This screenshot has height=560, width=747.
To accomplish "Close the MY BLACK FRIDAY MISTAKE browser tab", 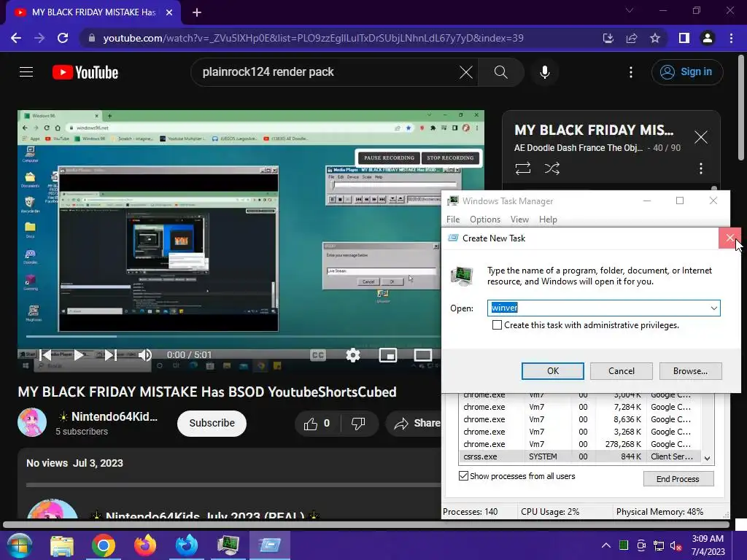I will (169, 12).
